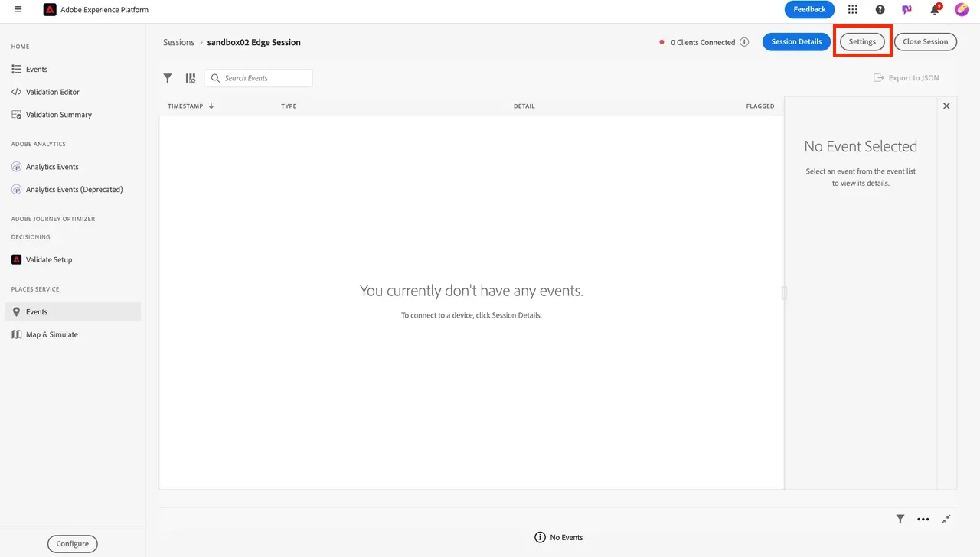Open Session Details
The image size is (980, 557).
pyautogui.click(x=796, y=42)
